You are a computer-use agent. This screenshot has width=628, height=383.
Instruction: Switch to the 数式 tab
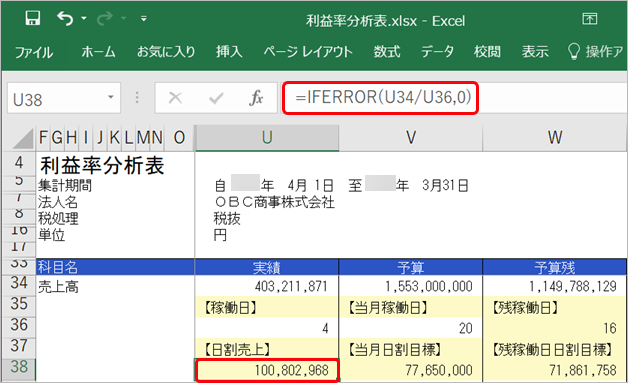coord(387,52)
